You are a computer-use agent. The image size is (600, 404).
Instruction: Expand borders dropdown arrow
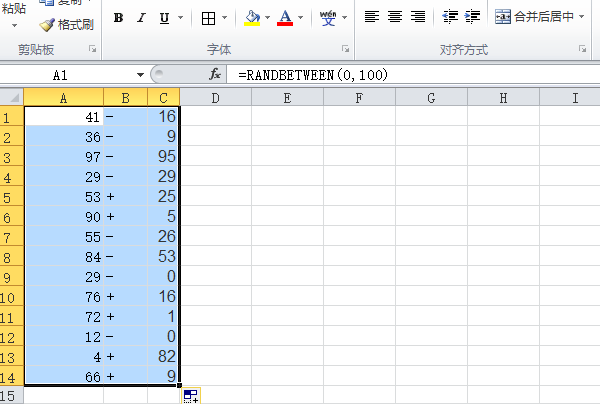pos(225,18)
